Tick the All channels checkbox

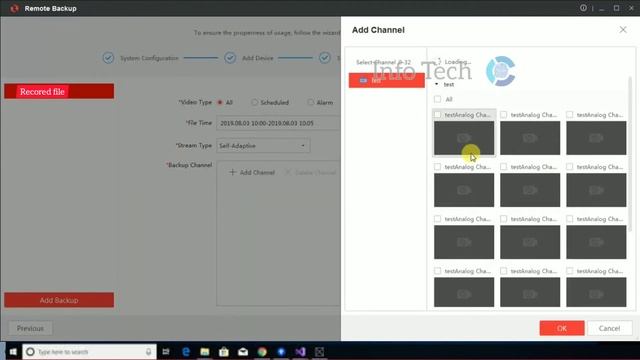[x=438, y=99]
